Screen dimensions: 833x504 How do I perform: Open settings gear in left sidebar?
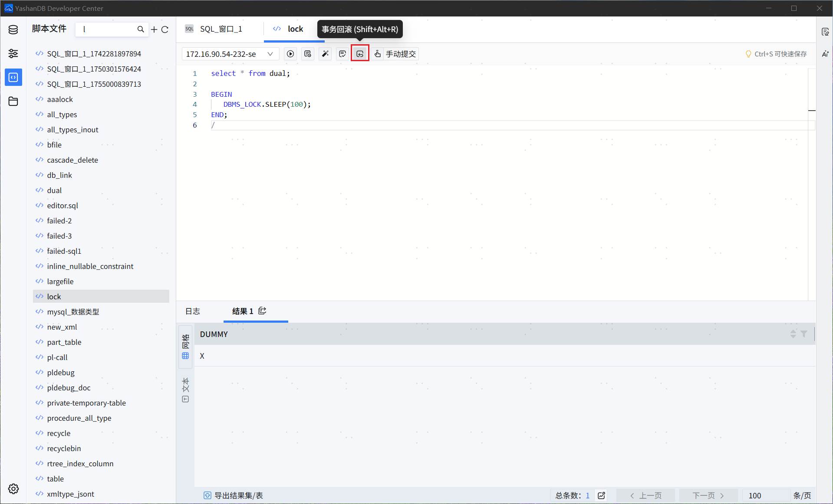tap(13, 489)
